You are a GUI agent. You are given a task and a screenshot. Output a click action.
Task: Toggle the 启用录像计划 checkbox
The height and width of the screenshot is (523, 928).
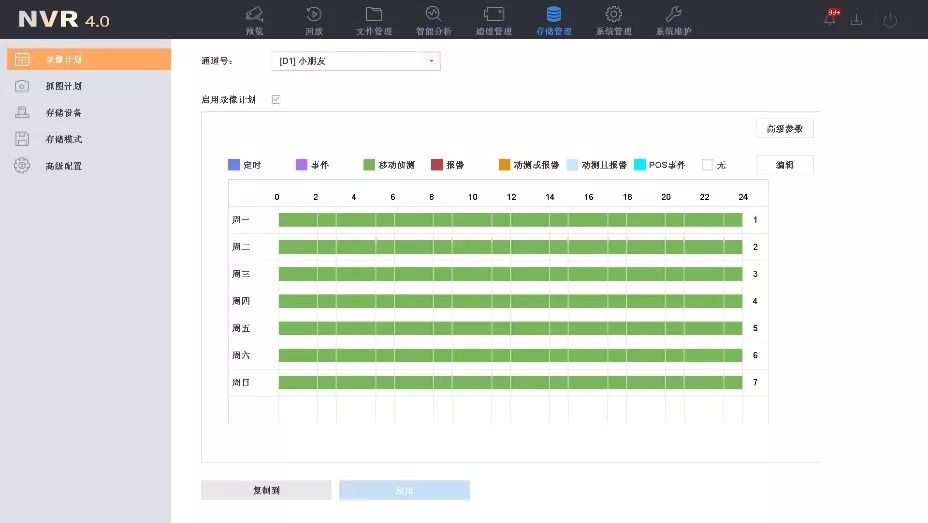point(276,99)
